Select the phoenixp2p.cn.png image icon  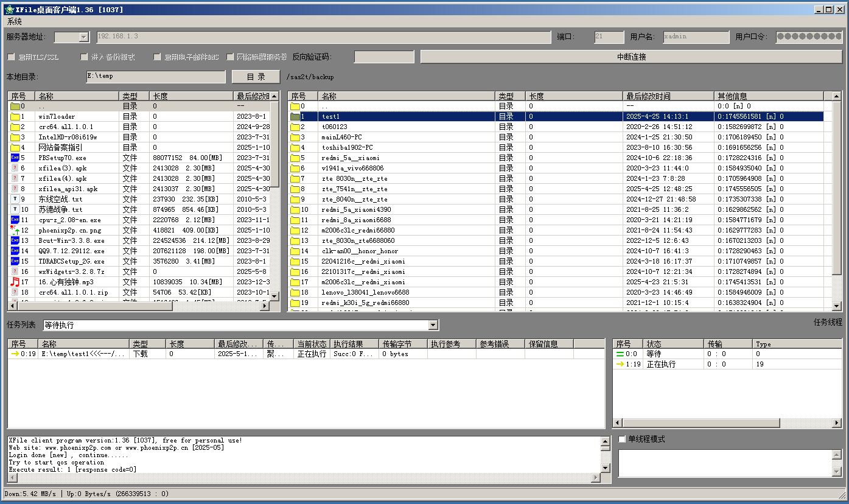15,230
